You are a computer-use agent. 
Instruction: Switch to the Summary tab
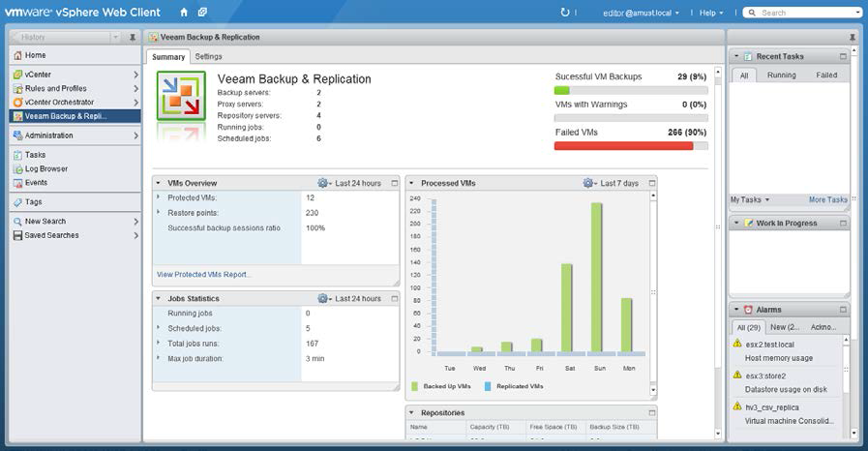coord(168,57)
